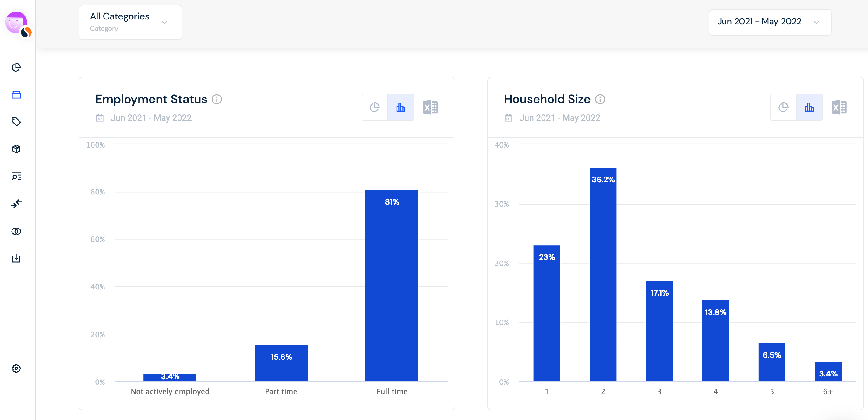The height and width of the screenshot is (420, 868).
Task: Toggle the settings gear icon in sidebar
Action: (x=16, y=368)
